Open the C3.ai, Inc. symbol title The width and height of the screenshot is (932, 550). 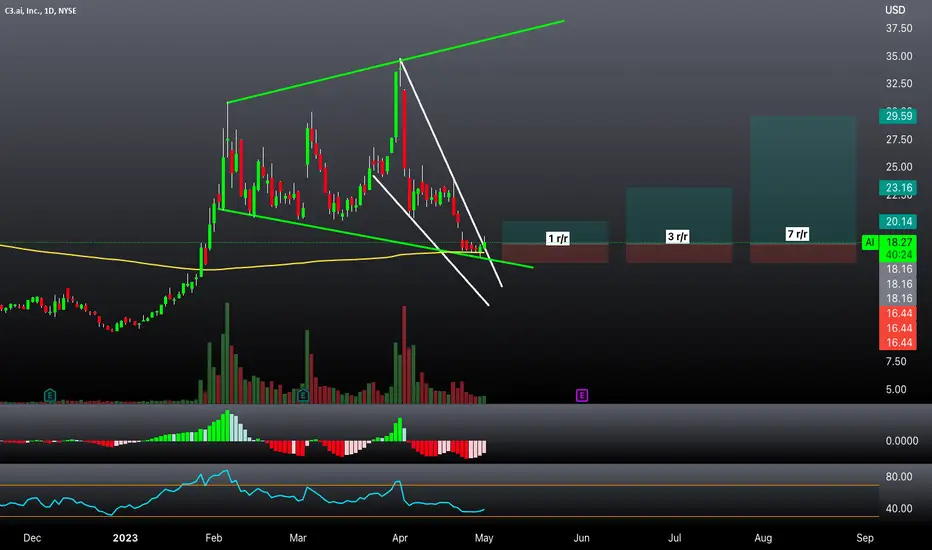tap(40, 11)
